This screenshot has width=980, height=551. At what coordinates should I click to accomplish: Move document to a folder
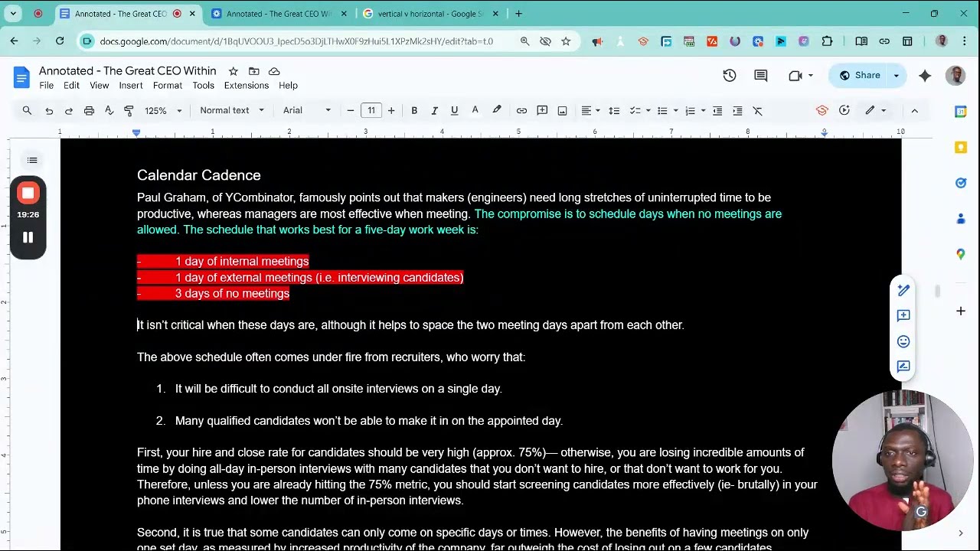(x=254, y=71)
